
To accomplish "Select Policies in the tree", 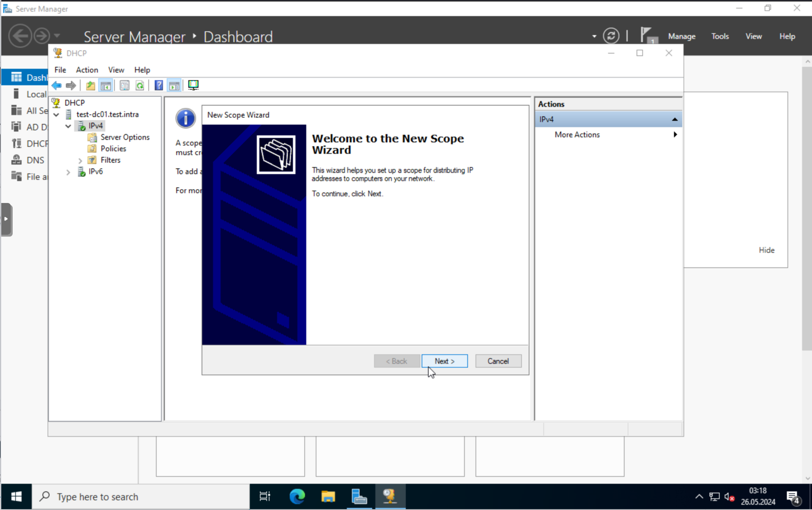I will pyautogui.click(x=113, y=149).
